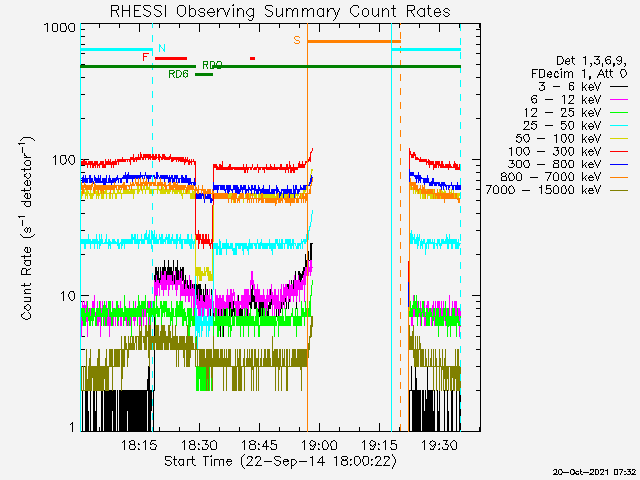Image resolution: width=640 pixels, height=480 pixels.
Task: Click the solid orange vertical line before 19:00
Action: [x=307, y=229]
